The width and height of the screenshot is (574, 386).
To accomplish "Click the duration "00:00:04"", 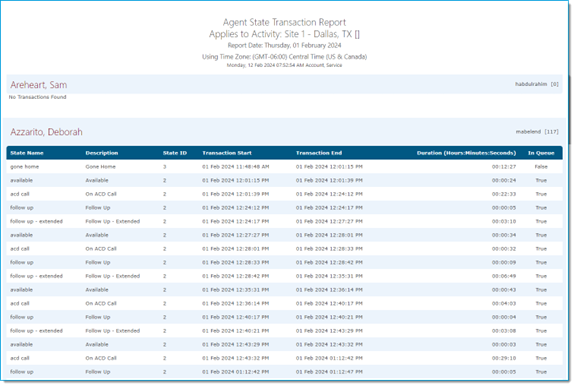I will (504, 317).
